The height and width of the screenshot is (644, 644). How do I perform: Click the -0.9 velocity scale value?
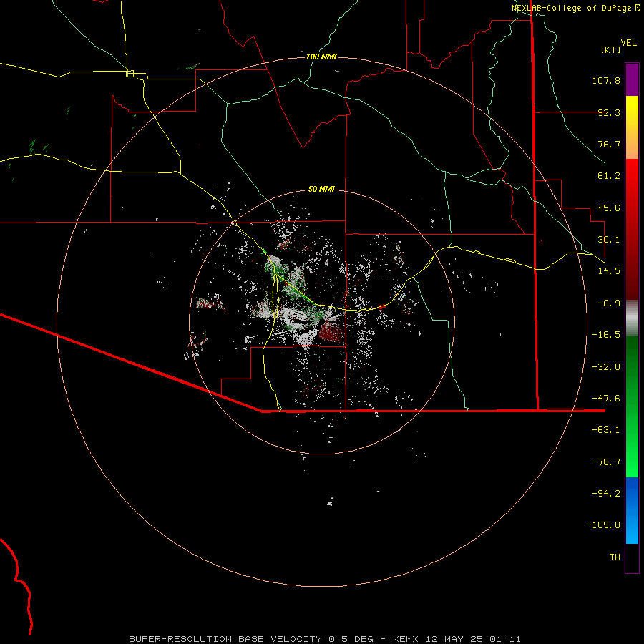(x=609, y=303)
